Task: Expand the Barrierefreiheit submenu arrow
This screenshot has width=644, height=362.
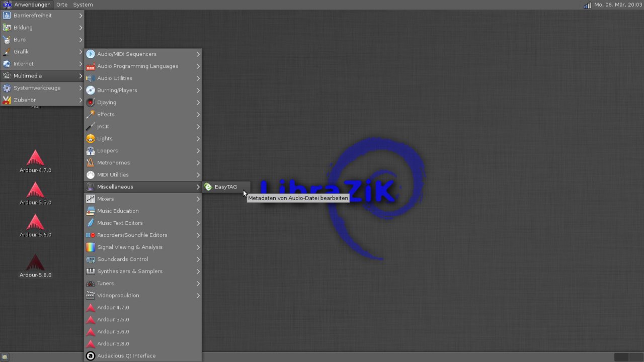Action: coord(80,16)
